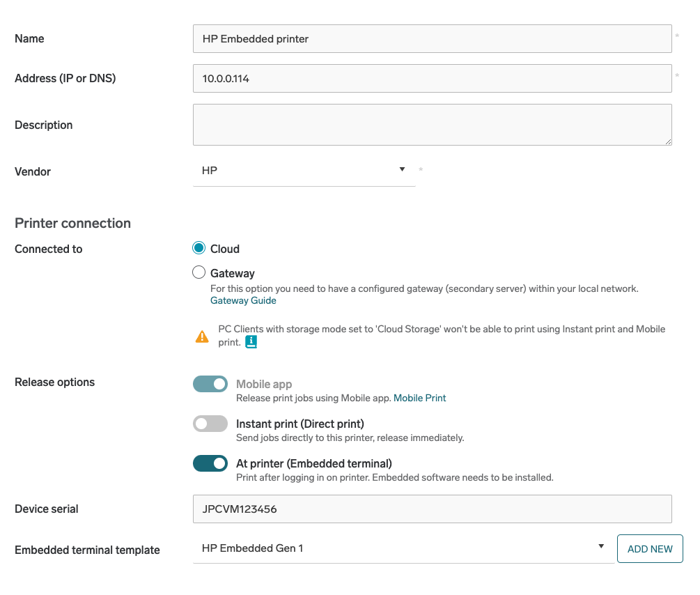This screenshot has width=700, height=595.
Task: Click into the Name field
Action: point(432,39)
